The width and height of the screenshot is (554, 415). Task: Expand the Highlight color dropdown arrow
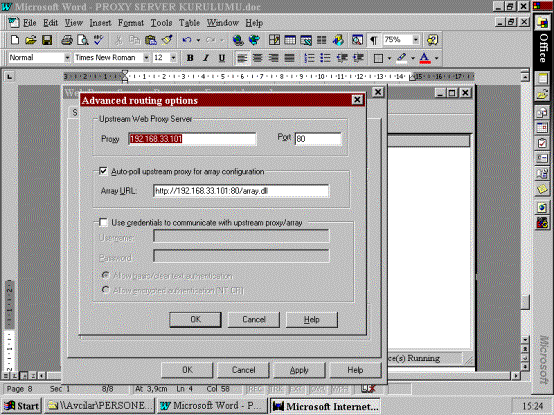pos(412,58)
